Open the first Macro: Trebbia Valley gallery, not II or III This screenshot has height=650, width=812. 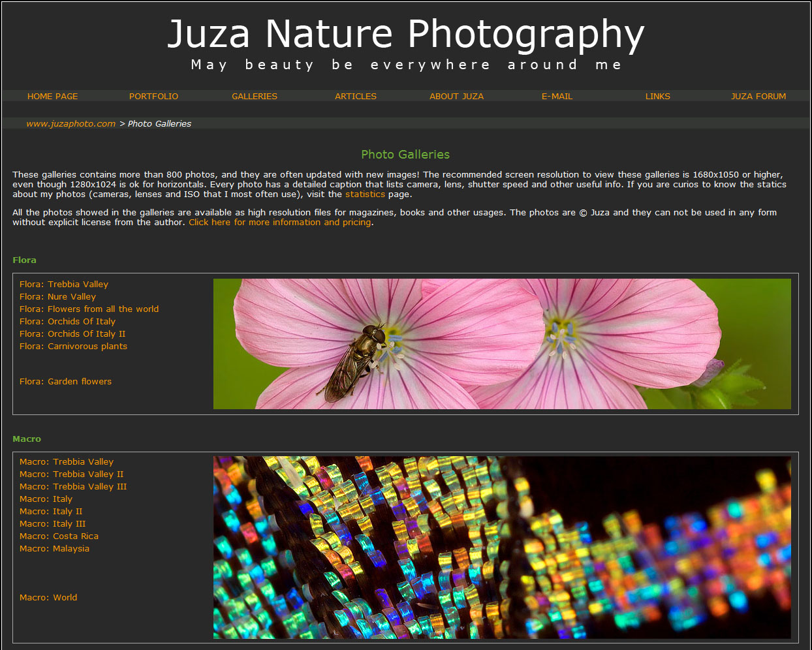[x=67, y=461]
